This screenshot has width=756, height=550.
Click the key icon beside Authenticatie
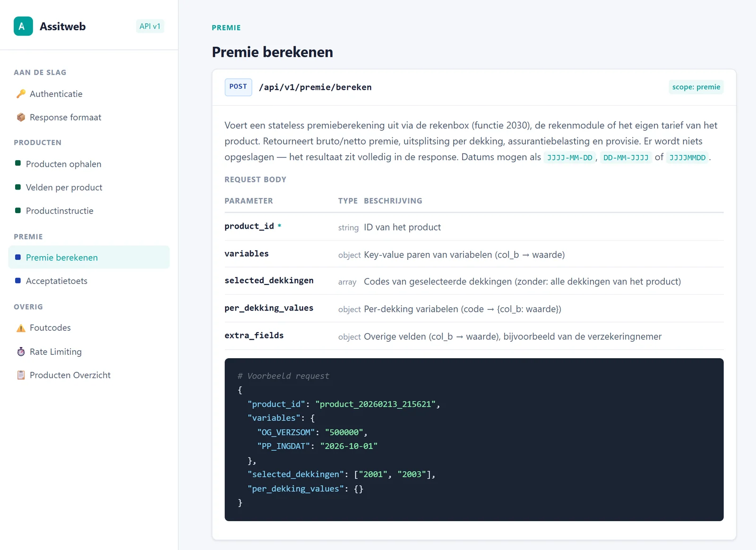point(21,94)
